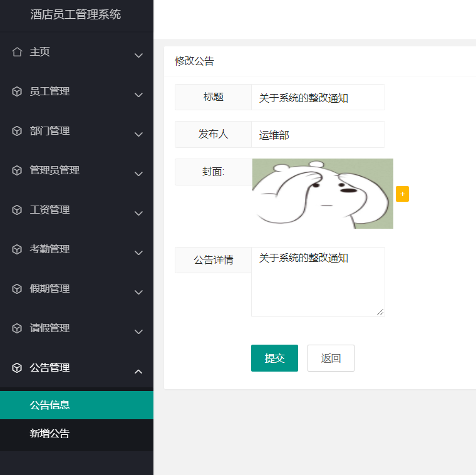Click the 公告详情 field label
476x475 pixels.
coord(213,260)
